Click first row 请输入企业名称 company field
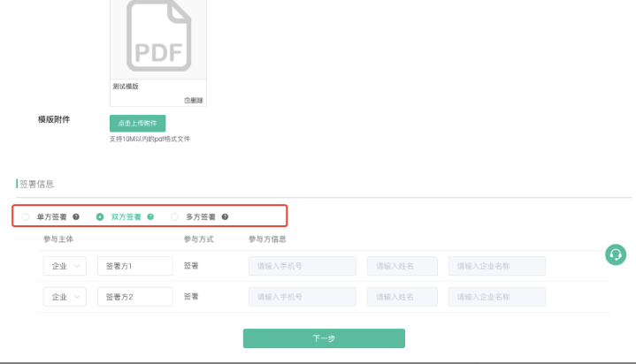The width and height of the screenshot is (636, 364). [x=496, y=266]
